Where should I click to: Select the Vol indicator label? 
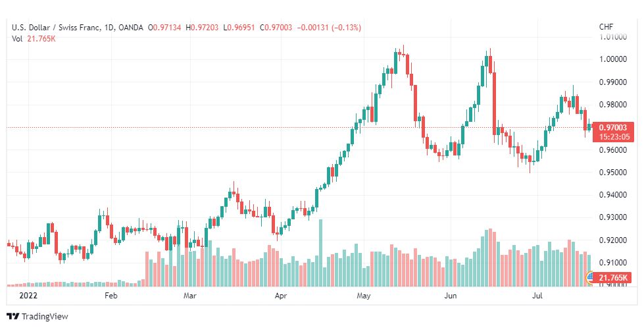pyautogui.click(x=17, y=39)
